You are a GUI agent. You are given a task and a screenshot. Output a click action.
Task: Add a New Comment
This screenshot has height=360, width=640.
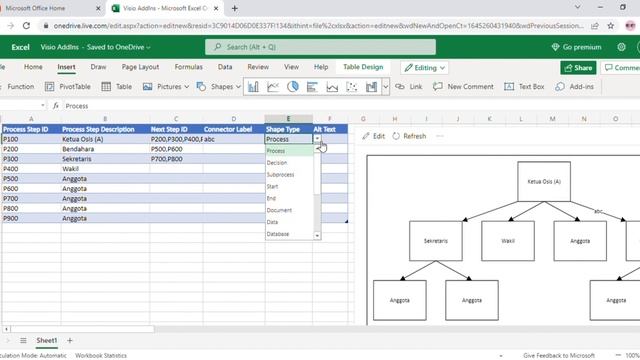click(x=463, y=87)
